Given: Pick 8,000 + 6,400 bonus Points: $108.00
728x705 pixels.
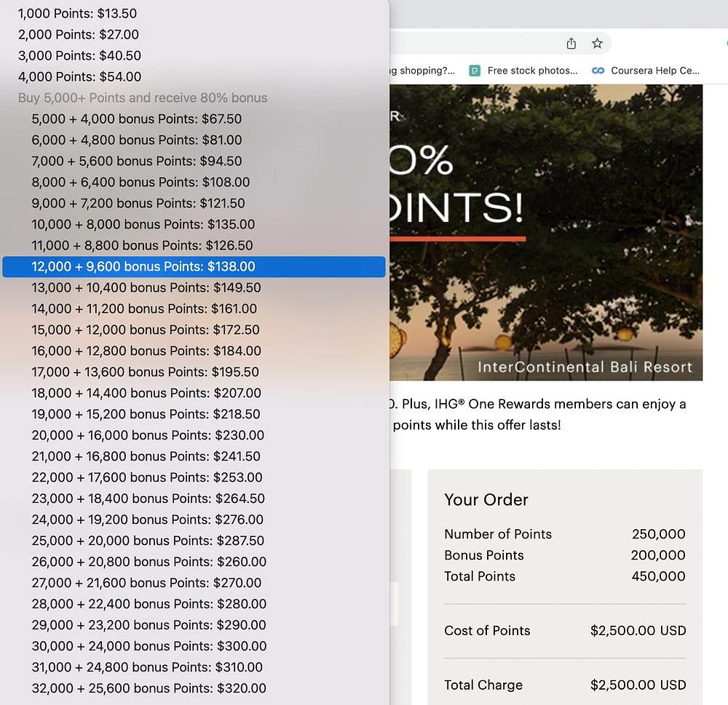Looking at the screenshot, I should [194, 182].
